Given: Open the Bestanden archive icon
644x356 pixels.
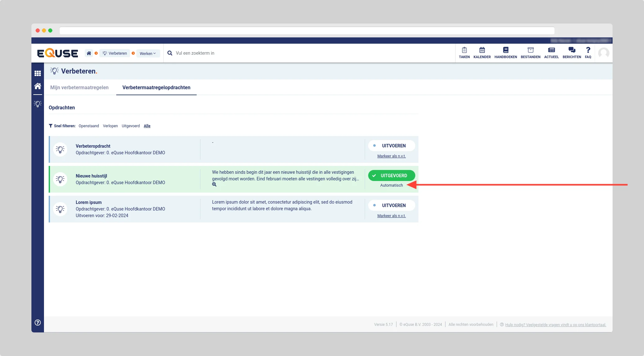Looking at the screenshot, I should coord(530,50).
